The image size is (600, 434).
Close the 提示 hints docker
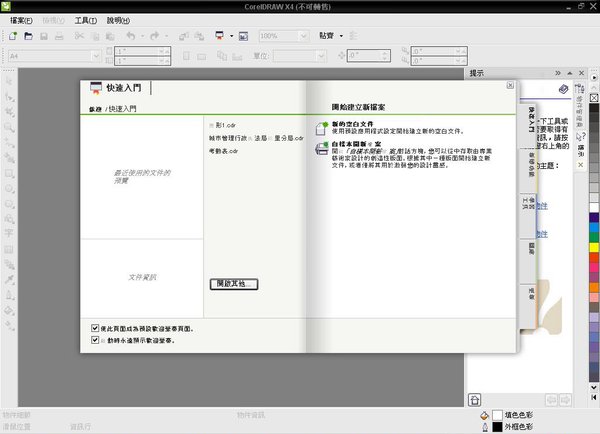[582, 73]
